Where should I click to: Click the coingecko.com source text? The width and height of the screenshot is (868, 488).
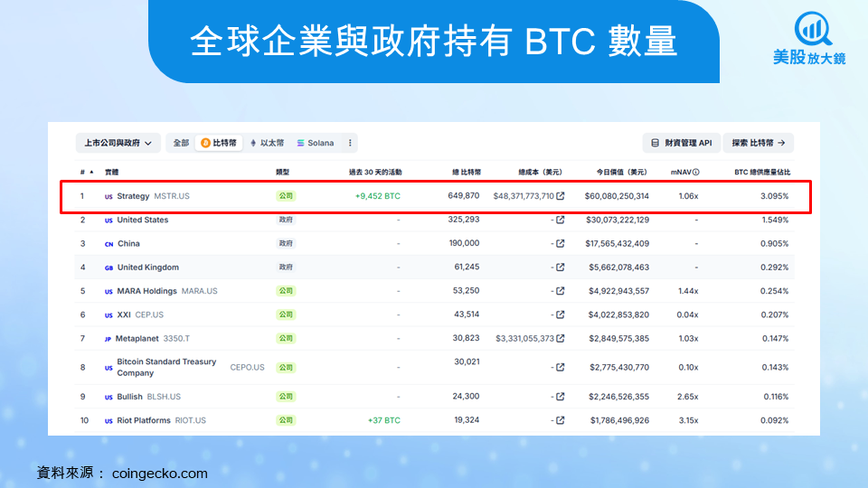[159, 474]
